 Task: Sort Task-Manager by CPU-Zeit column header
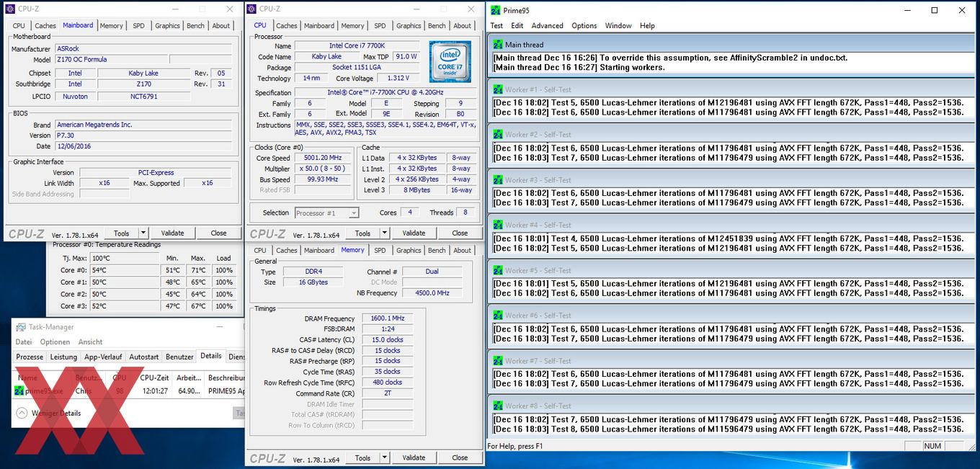154,378
